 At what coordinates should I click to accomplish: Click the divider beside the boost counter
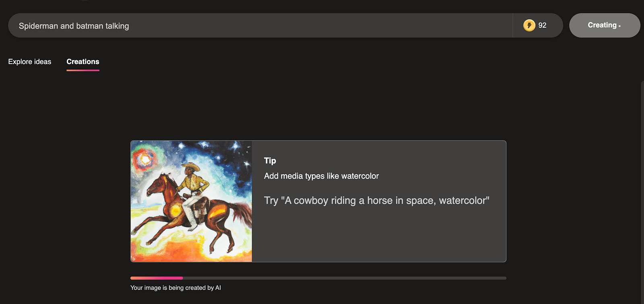click(x=513, y=25)
